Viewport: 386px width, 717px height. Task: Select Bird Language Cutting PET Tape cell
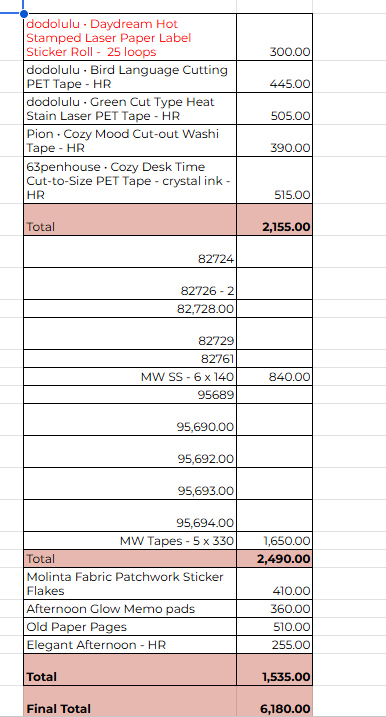(x=130, y=76)
